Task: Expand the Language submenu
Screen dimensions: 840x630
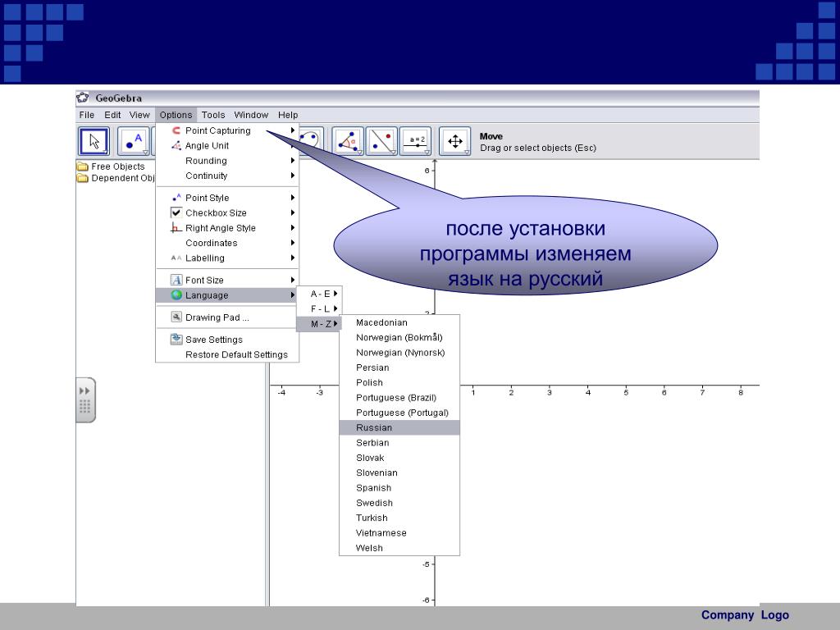Action: (x=227, y=294)
